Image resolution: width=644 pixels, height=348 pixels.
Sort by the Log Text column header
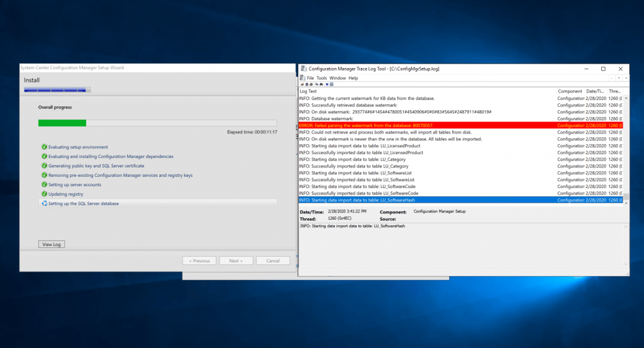click(x=427, y=91)
